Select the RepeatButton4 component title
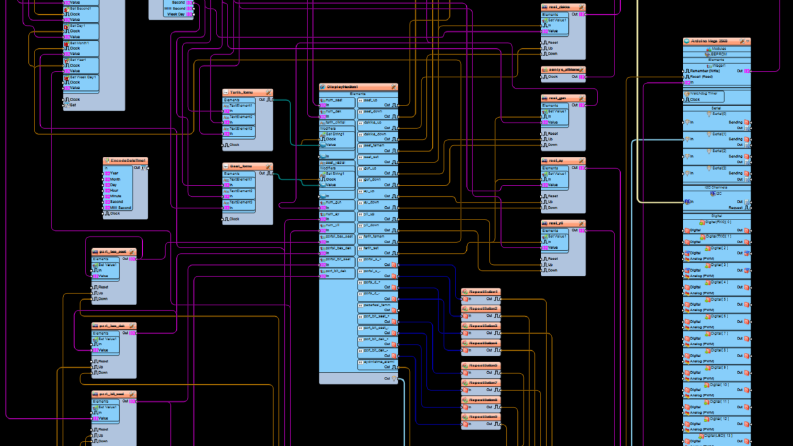This screenshot has width=793, height=446. [x=484, y=343]
